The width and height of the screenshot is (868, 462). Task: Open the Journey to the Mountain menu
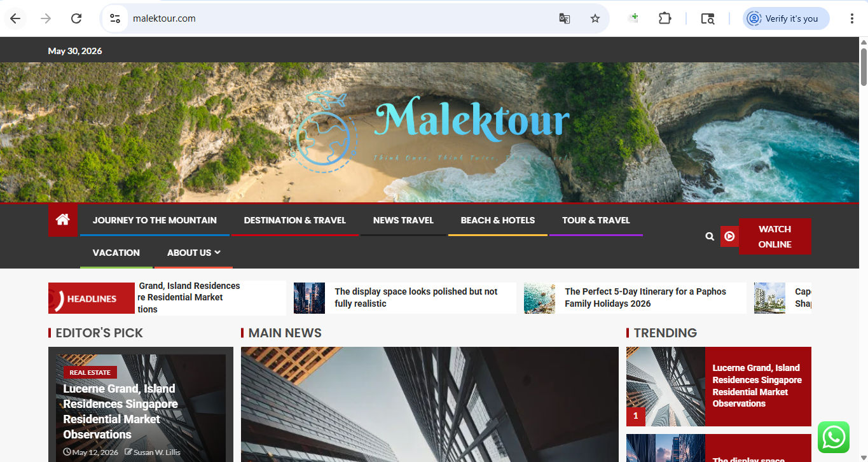[155, 220]
